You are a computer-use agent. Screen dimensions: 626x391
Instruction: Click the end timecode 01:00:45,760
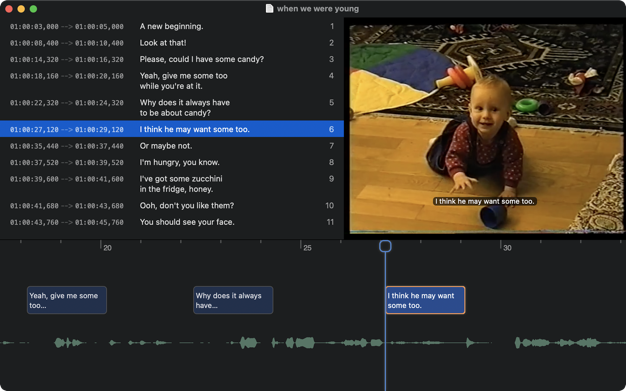[x=99, y=222]
